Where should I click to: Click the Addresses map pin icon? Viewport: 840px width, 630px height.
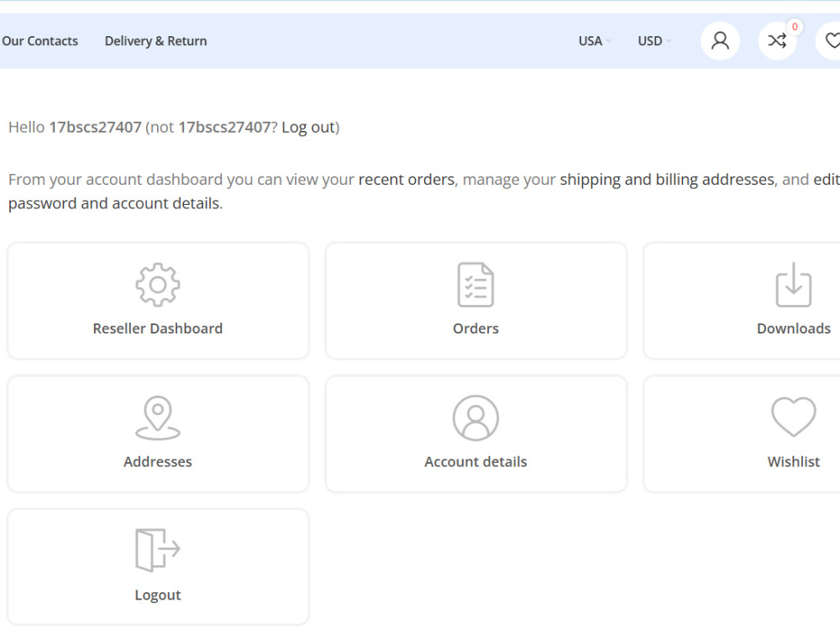158,417
